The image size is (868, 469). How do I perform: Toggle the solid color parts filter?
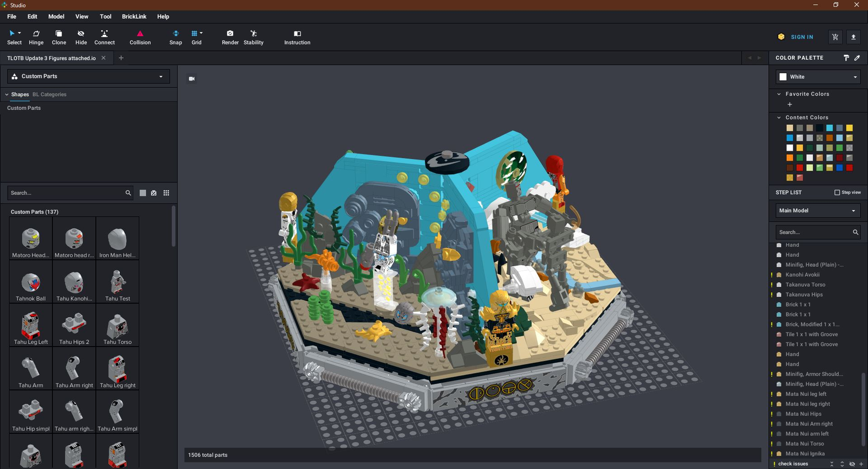(x=143, y=192)
